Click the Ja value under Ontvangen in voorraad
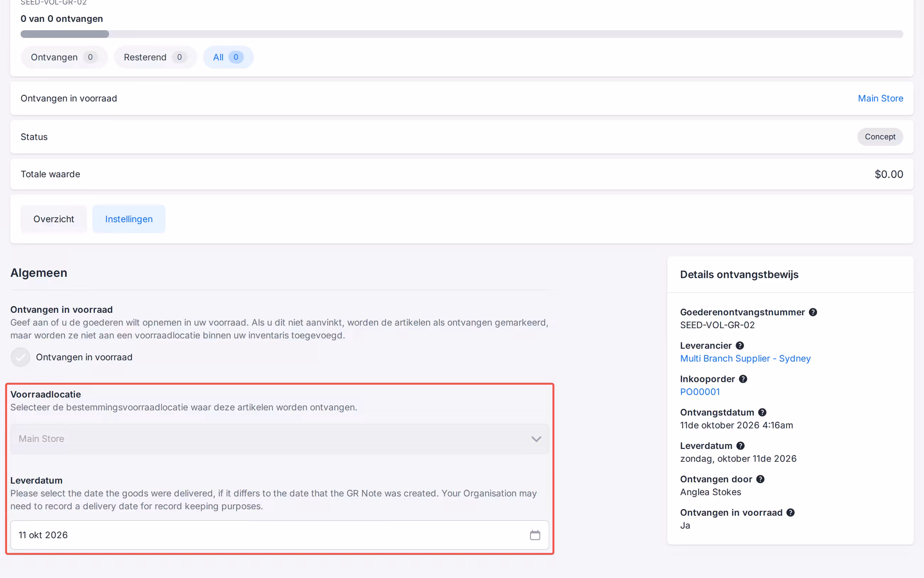The image size is (924, 578). coord(685,525)
